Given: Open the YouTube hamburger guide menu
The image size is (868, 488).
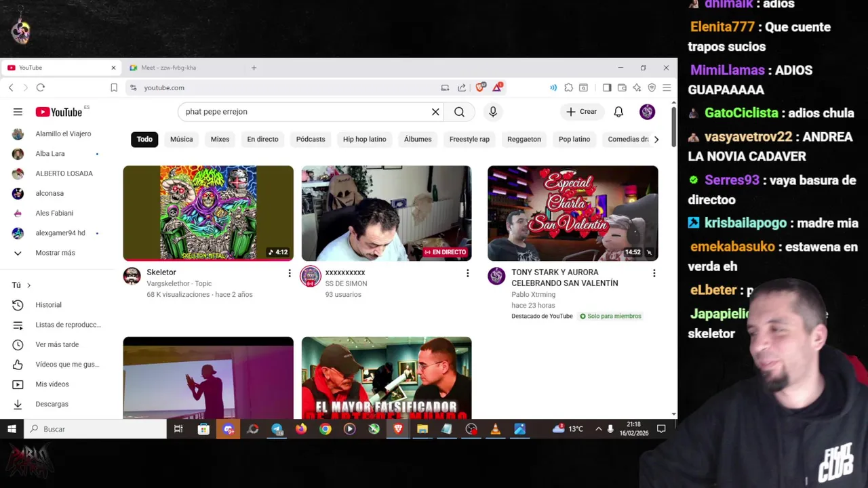Looking at the screenshot, I should tap(18, 112).
